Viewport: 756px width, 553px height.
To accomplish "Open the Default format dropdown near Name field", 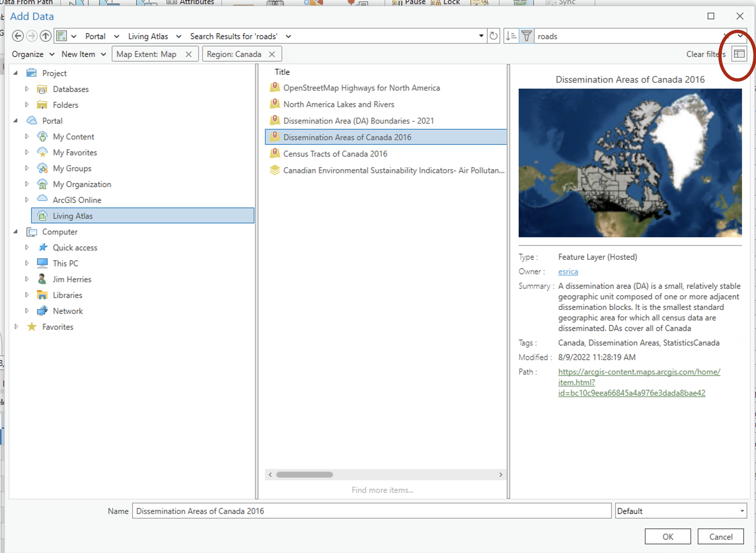I will click(741, 511).
